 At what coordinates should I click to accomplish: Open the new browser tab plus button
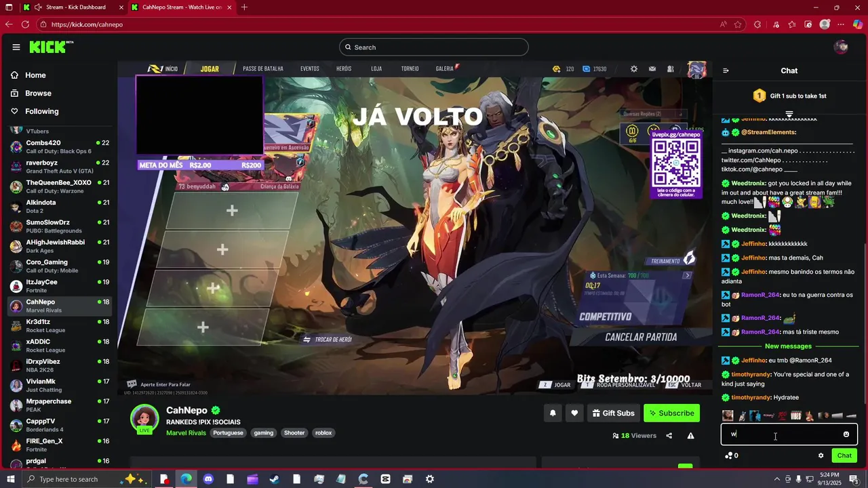244,7
